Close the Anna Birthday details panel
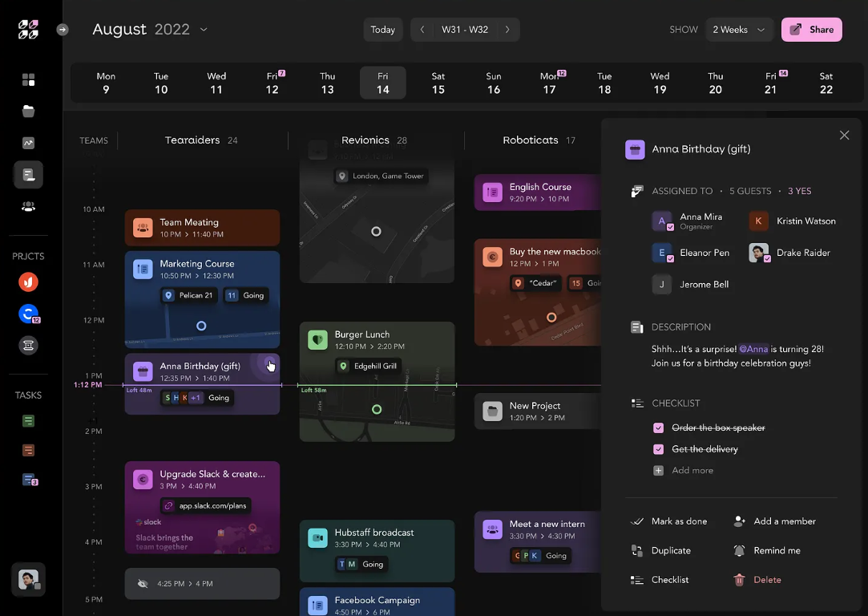This screenshot has width=868, height=616. tap(844, 136)
